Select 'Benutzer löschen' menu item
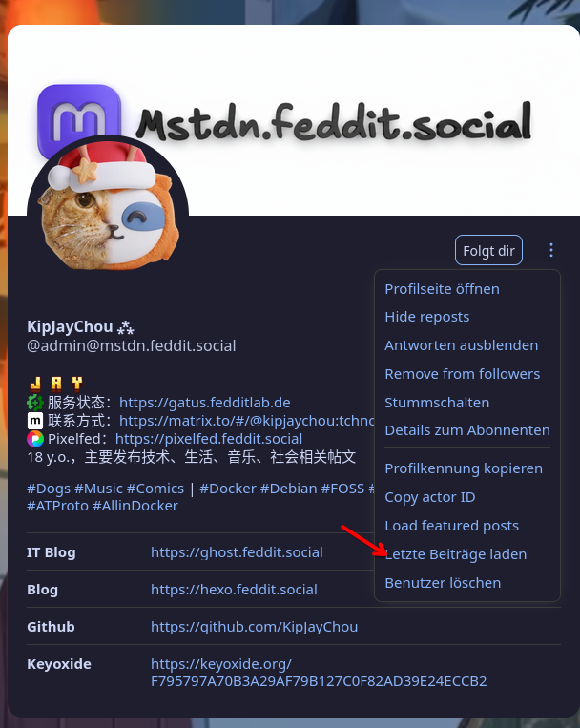 [x=443, y=583]
